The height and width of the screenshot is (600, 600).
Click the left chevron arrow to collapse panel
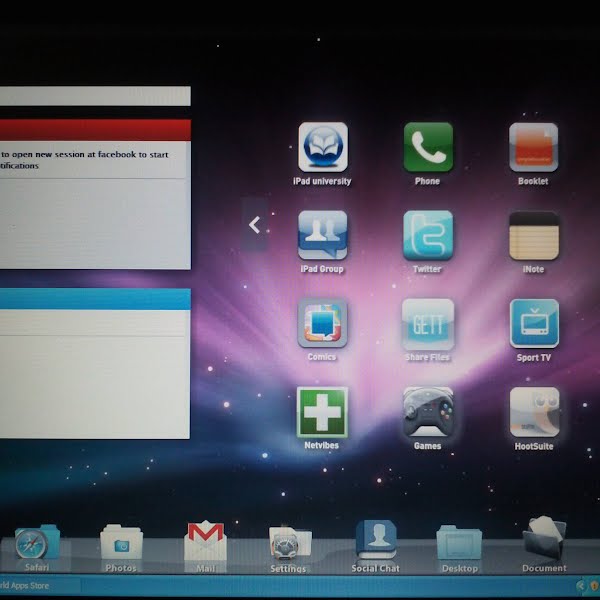tap(254, 225)
